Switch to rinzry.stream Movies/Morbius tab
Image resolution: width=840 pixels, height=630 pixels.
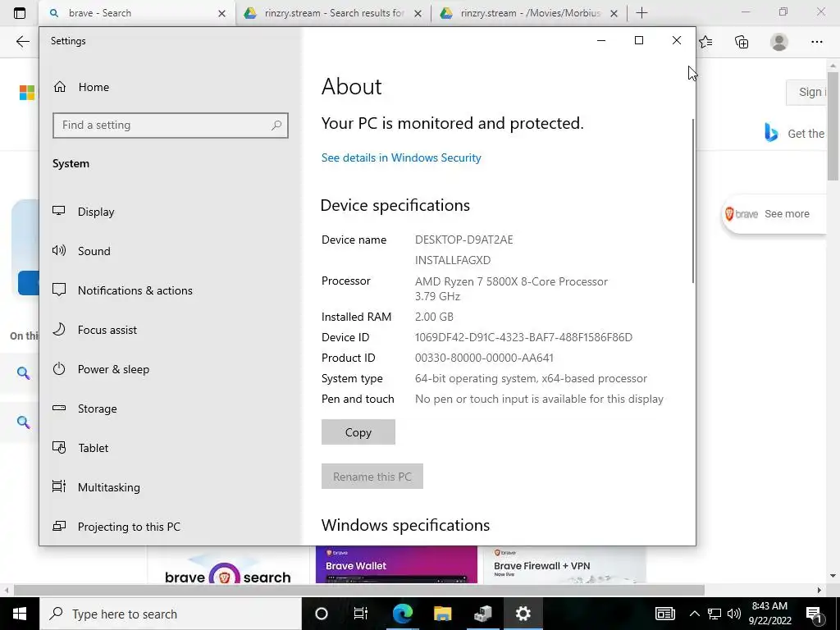pyautogui.click(x=529, y=13)
